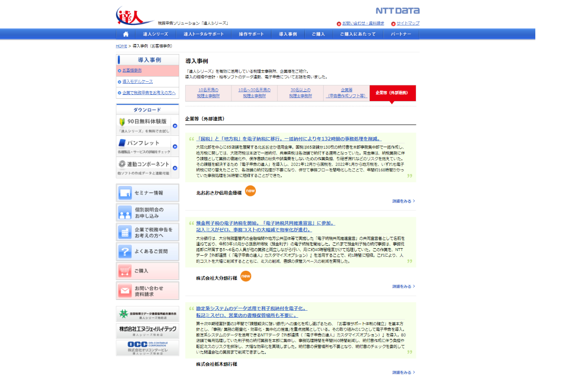Click the question mark icon

click(125, 252)
